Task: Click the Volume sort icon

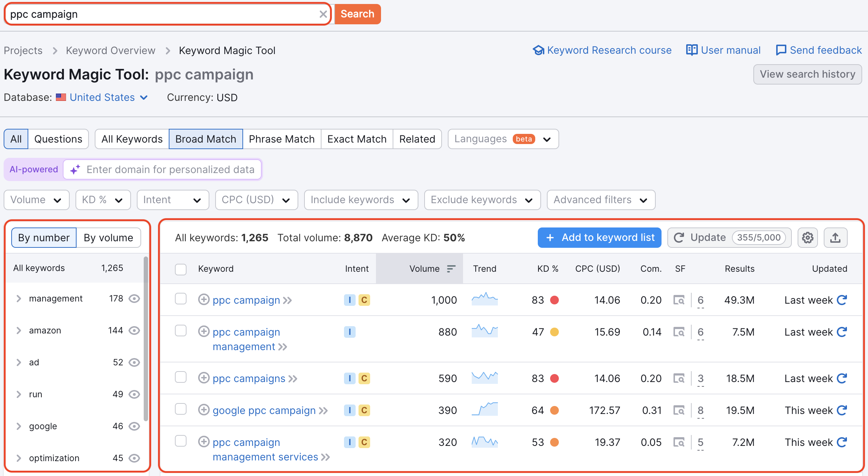Action: tap(451, 269)
